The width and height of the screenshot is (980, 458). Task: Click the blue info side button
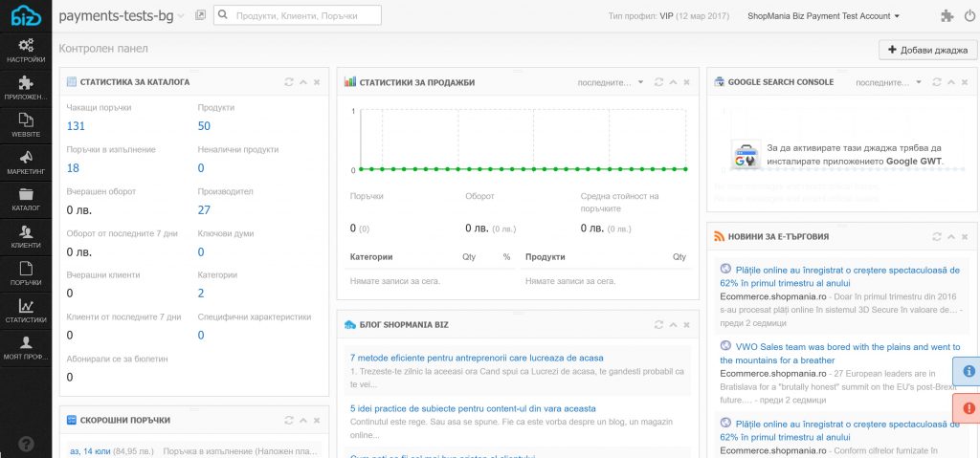pyautogui.click(x=968, y=371)
